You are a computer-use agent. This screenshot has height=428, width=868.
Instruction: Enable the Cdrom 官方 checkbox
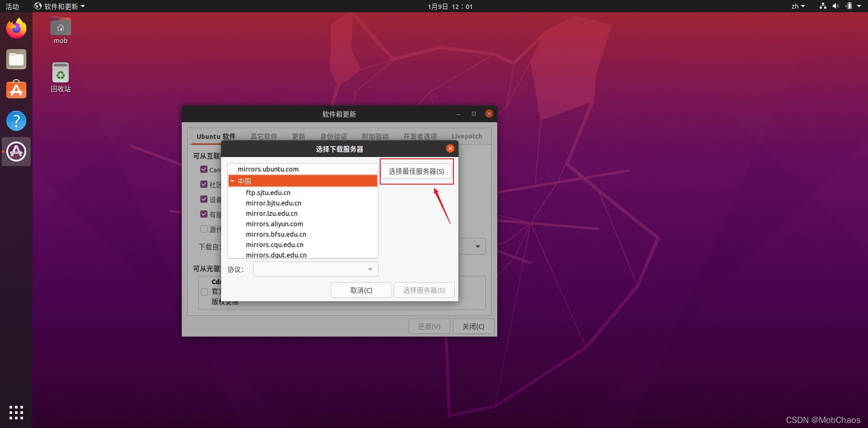click(x=204, y=291)
